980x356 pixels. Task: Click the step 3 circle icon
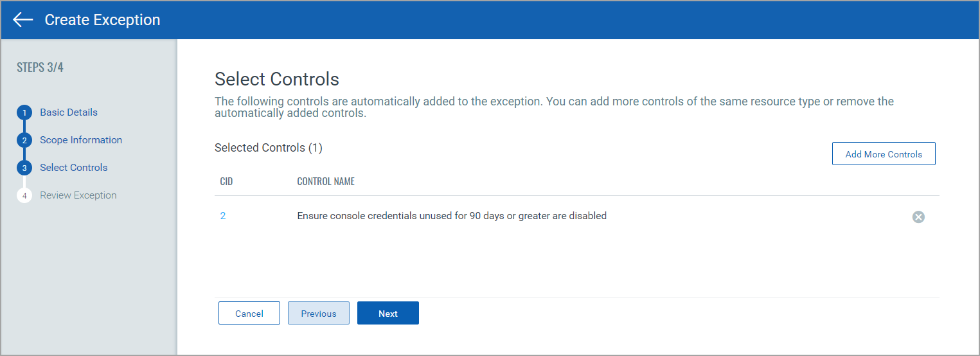24,168
